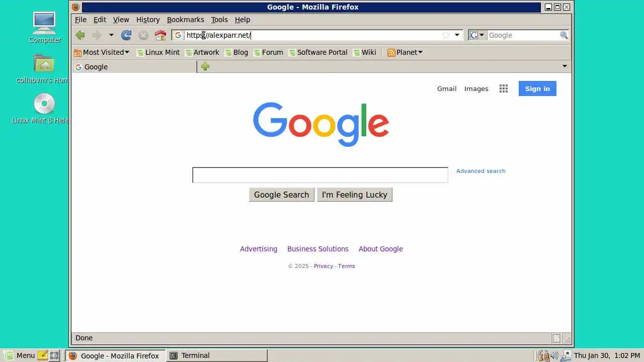Open the Edit menu
Screen dimensions: 644x362
[x=100, y=20]
